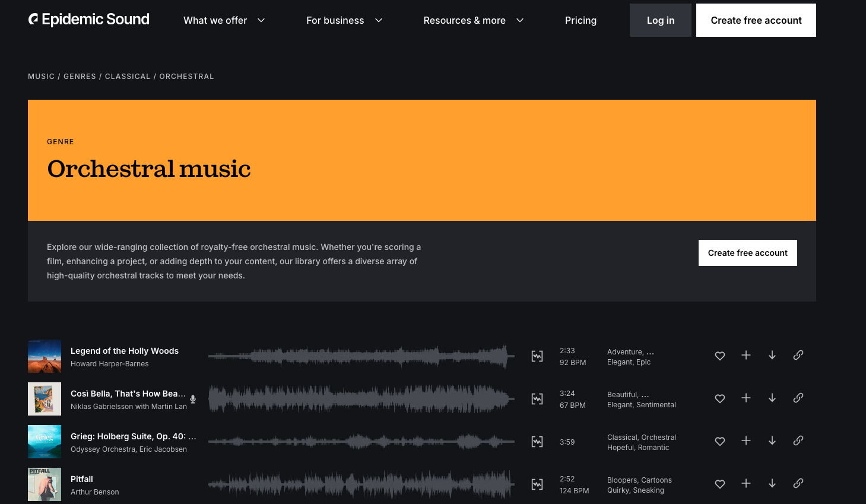Open the CLASSICAL breadcrumb link
Image resolution: width=866 pixels, height=504 pixels.
click(x=128, y=77)
